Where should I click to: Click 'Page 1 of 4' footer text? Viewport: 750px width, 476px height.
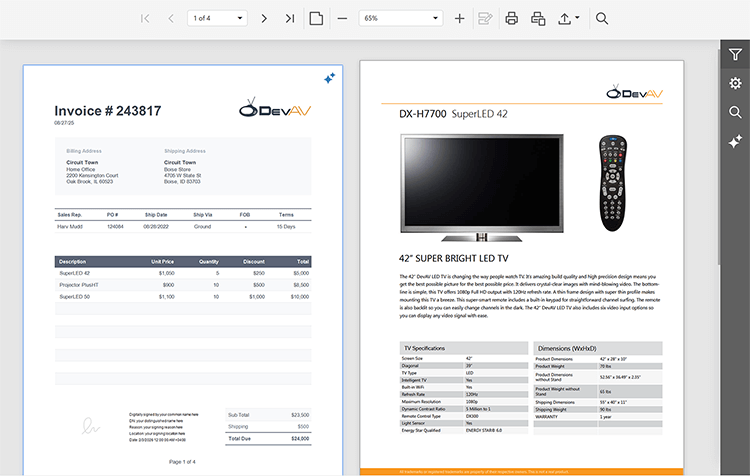(x=182, y=462)
